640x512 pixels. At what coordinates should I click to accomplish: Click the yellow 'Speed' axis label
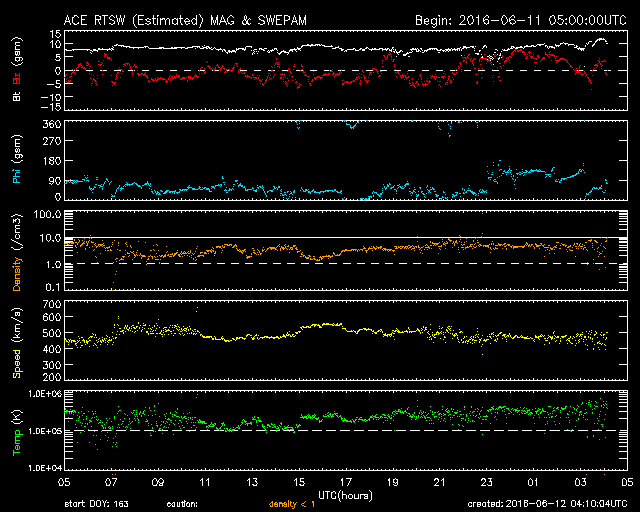pos(16,363)
